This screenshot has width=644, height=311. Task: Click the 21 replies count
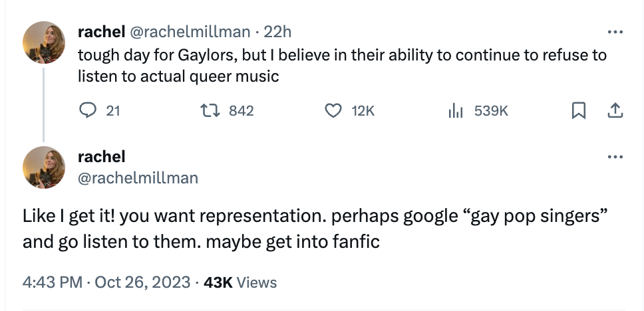[113, 111]
